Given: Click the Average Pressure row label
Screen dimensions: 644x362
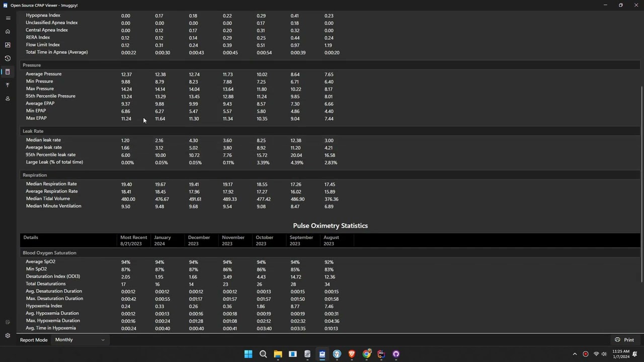Looking at the screenshot, I should (44, 74).
